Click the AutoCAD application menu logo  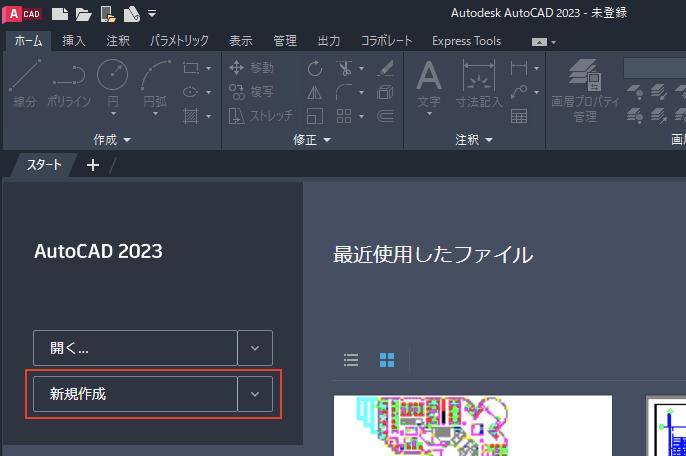pos(23,14)
